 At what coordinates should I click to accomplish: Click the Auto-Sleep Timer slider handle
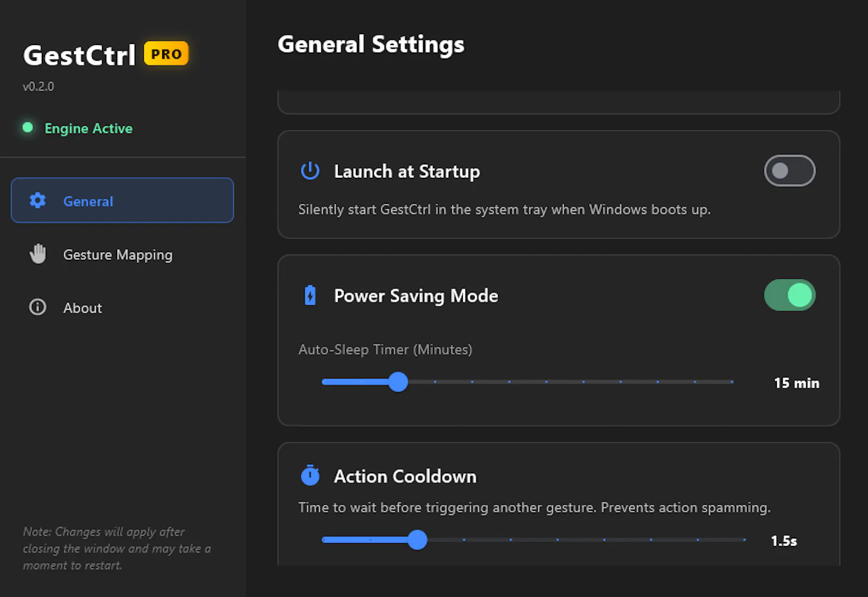pyautogui.click(x=398, y=382)
